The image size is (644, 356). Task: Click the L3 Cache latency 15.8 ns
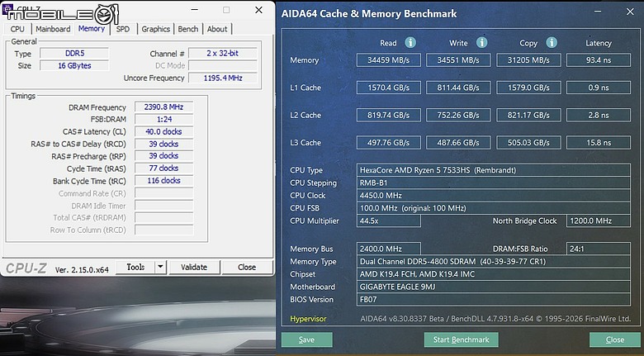(599, 143)
